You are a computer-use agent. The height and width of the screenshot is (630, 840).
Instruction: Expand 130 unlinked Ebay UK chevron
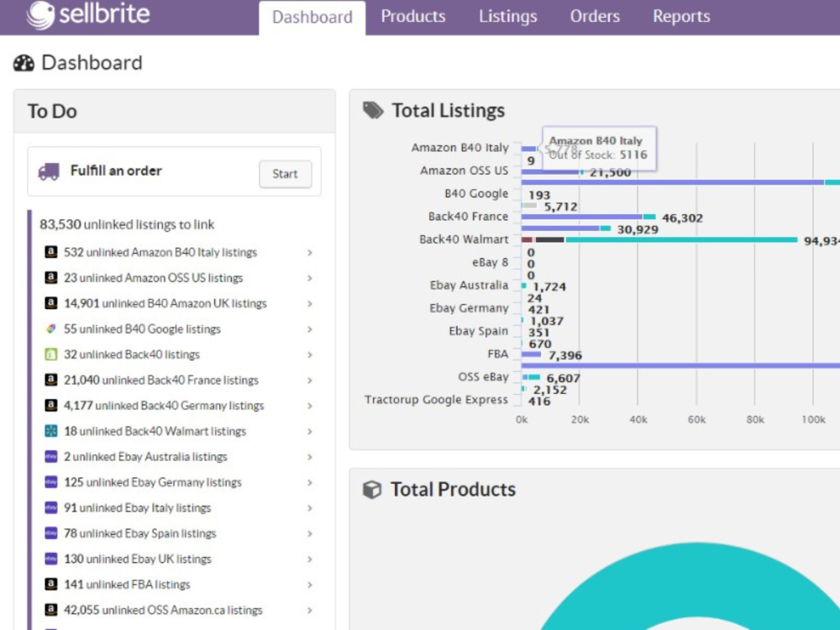pyautogui.click(x=310, y=559)
